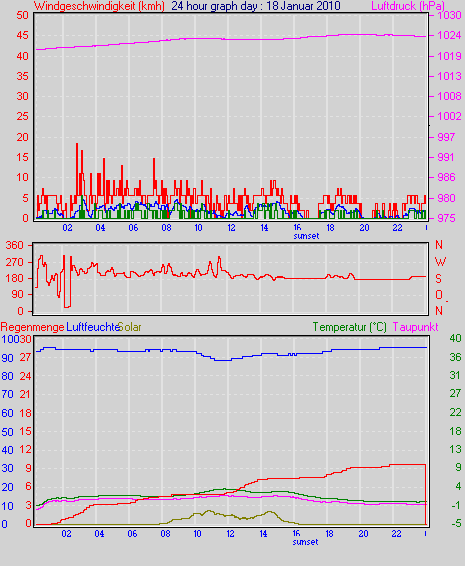Image resolution: width=465 pixels, height=566 pixels.
Task: Click the 'Luftdruck (hPa)' label
Action: [x=408, y=6]
